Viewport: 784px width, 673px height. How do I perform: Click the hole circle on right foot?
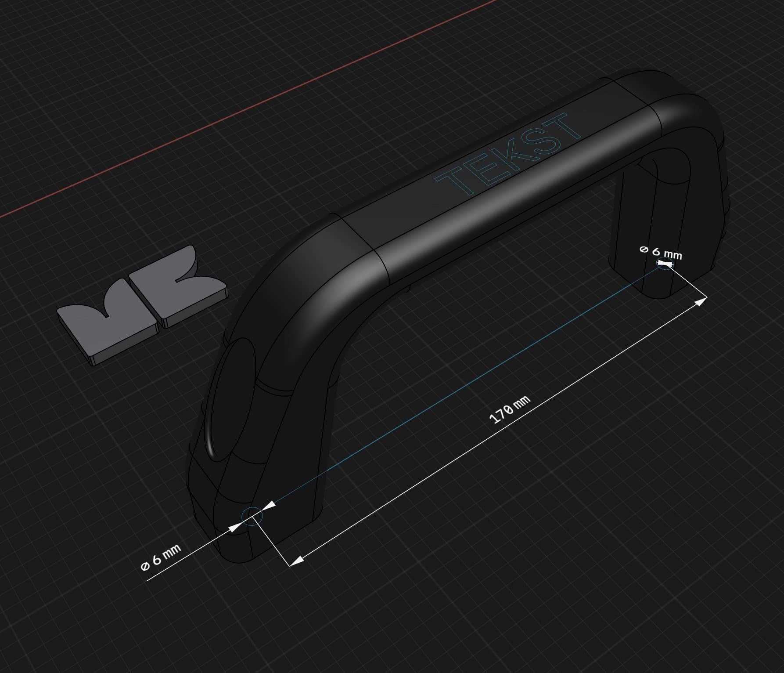click(665, 264)
